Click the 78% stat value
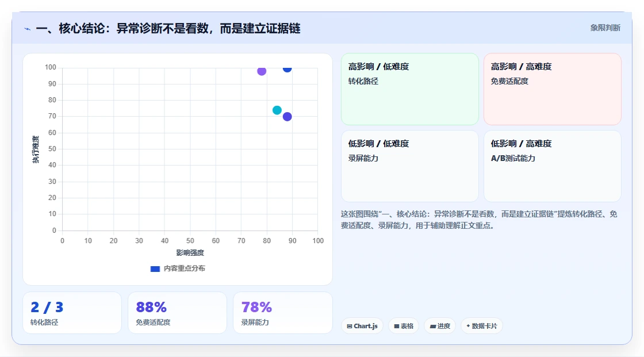The height and width of the screenshot is (357, 644). pos(256,308)
